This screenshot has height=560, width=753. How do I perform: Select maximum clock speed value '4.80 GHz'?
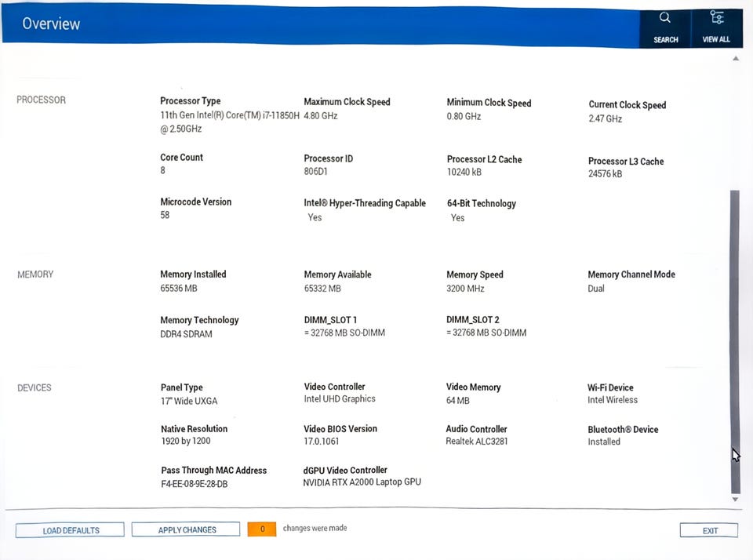[x=321, y=116]
